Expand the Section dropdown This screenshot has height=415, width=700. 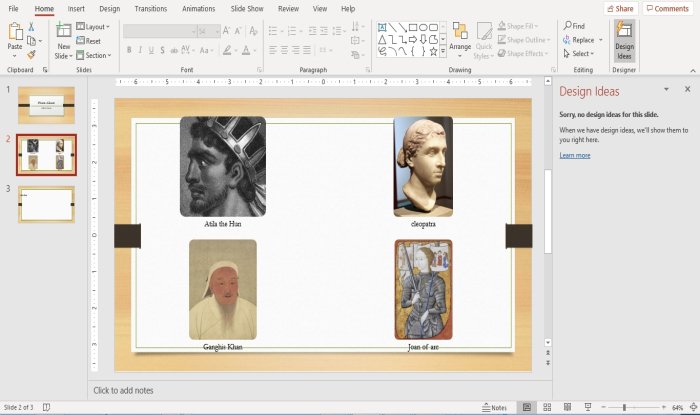click(x=93, y=55)
